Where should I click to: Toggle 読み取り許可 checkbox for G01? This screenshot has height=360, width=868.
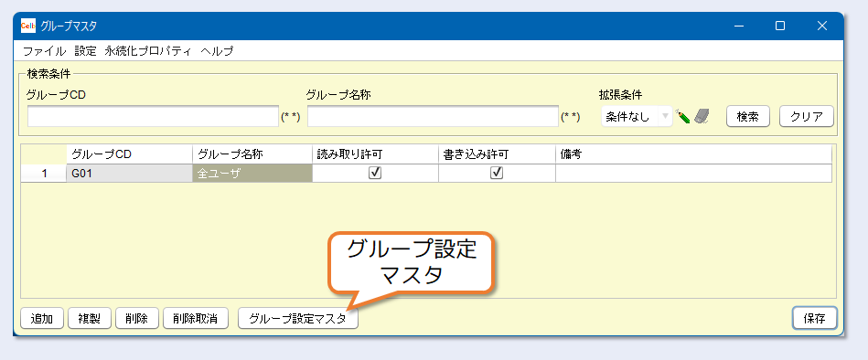(375, 173)
